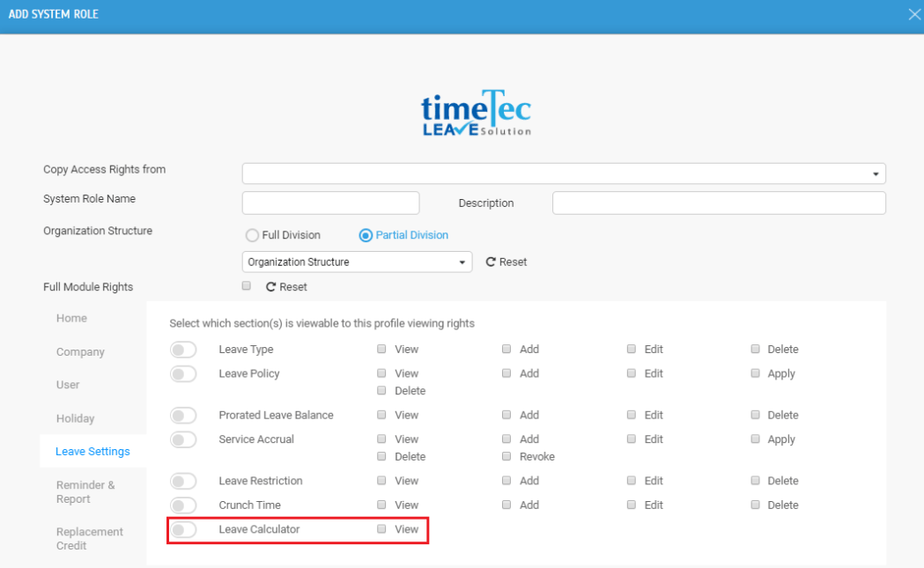
Task: Check View for Leave Calculator
Action: click(x=382, y=528)
